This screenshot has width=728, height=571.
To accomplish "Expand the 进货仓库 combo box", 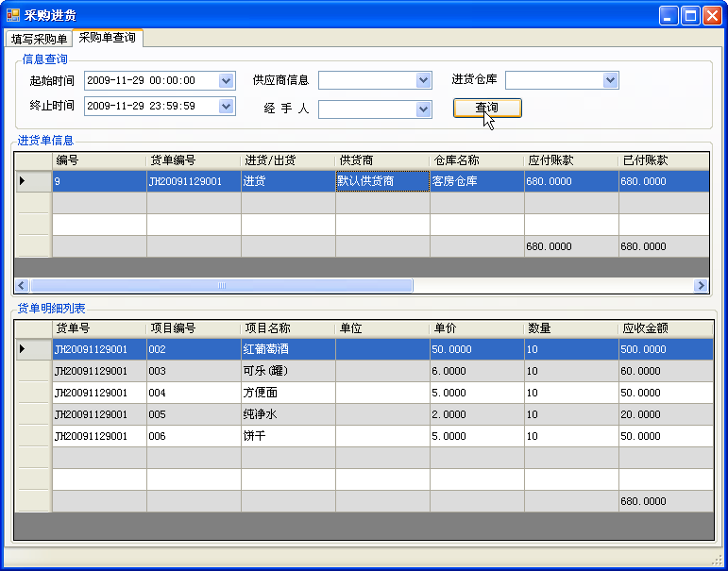I will pyautogui.click(x=611, y=80).
